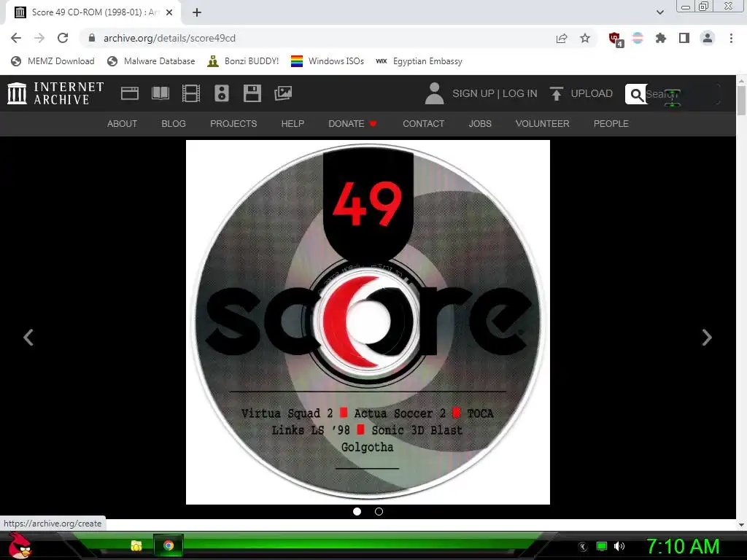Open the CONTACT menu item

[424, 124]
